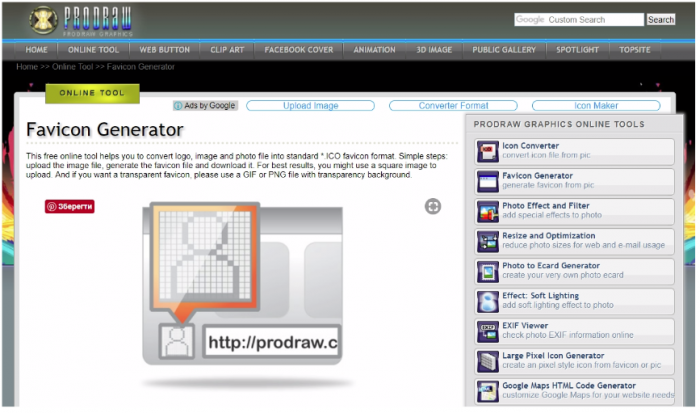The height and width of the screenshot is (413, 700).
Task: Open the ONLINE TOOL menu
Action: pyautogui.click(x=93, y=50)
